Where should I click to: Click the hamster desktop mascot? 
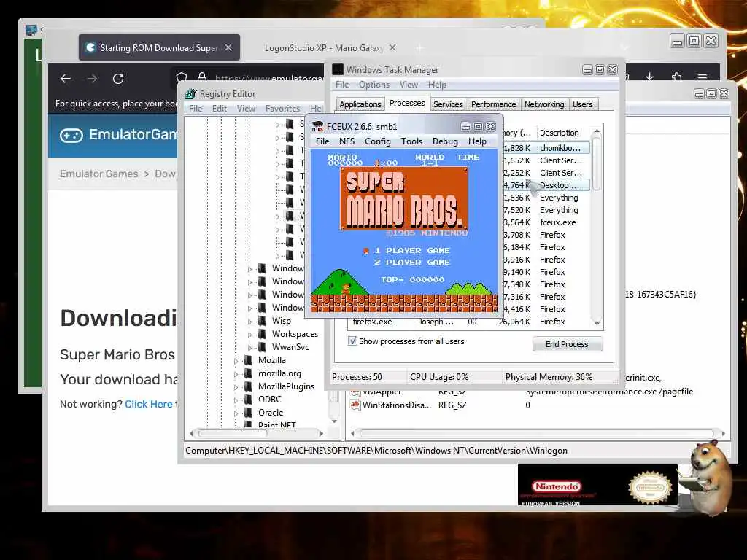point(710,477)
